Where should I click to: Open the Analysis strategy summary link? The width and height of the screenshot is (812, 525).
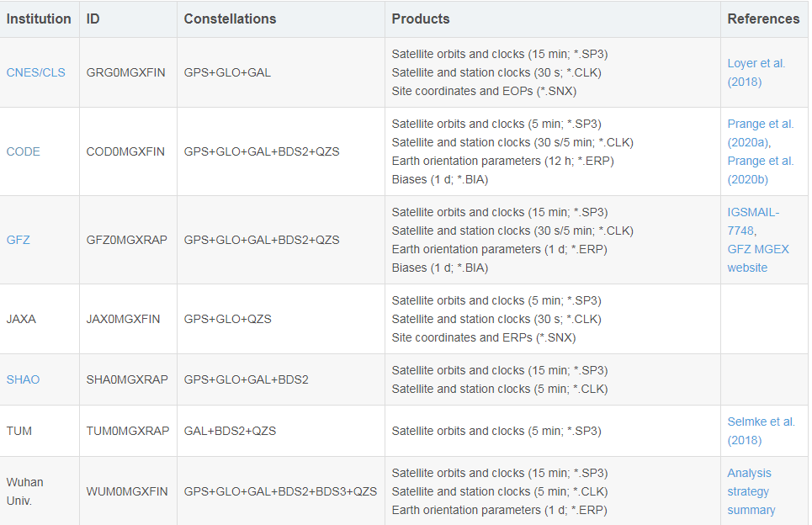(x=751, y=491)
